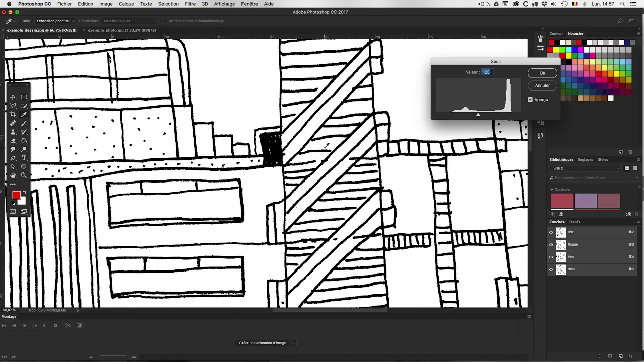This screenshot has width=644, height=362.
Task: Select the Crop tool
Action: 13,114
